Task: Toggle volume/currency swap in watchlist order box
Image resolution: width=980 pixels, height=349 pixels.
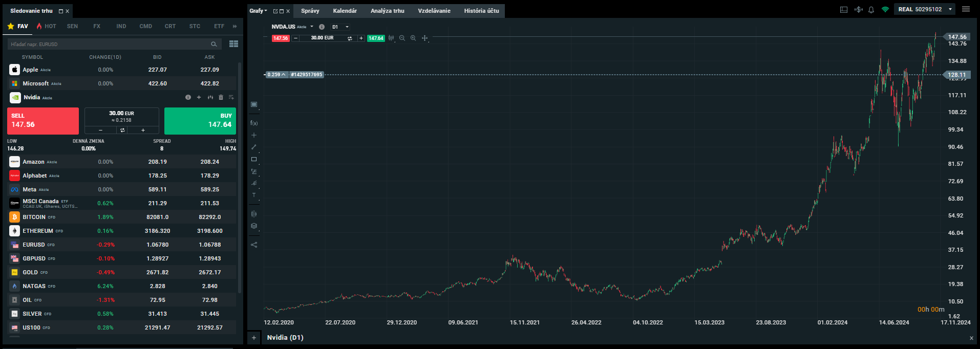Action: [122, 130]
